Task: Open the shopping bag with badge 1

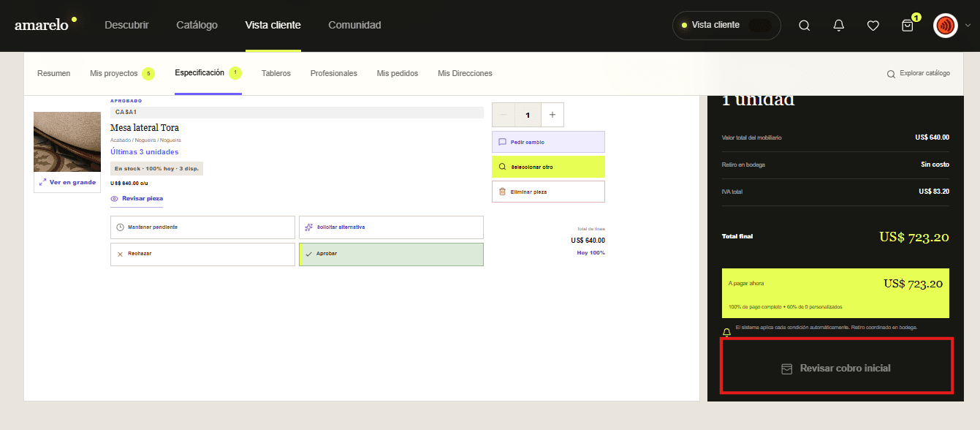Action: (908, 26)
